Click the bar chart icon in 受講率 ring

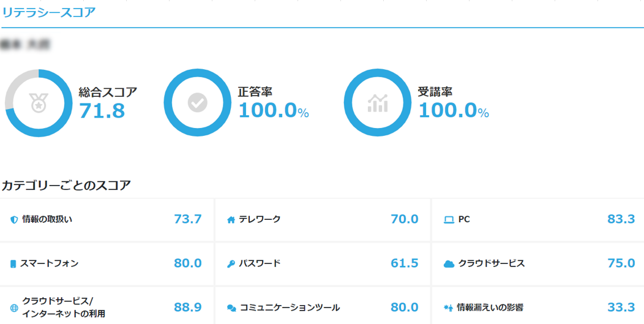click(378, 103)
